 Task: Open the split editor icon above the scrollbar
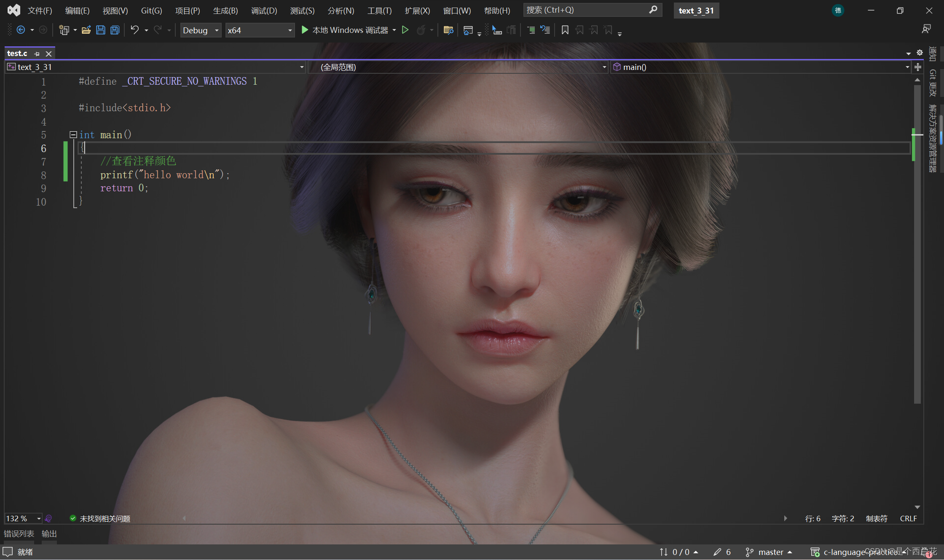[918, 67]
